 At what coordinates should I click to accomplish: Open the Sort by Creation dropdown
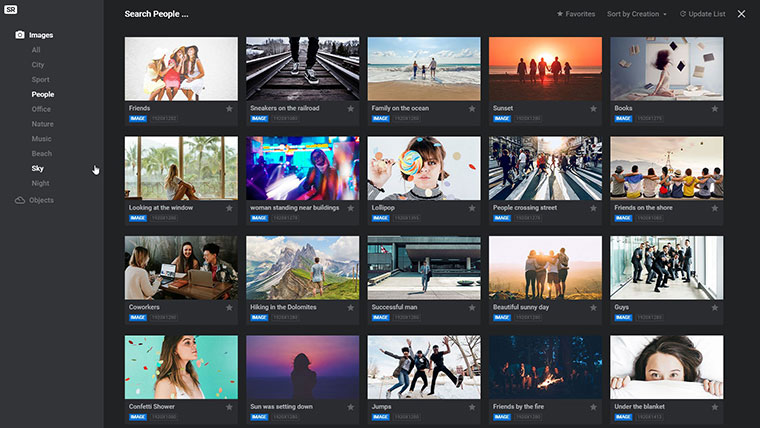pyautogui.click(x=636, y=14)
